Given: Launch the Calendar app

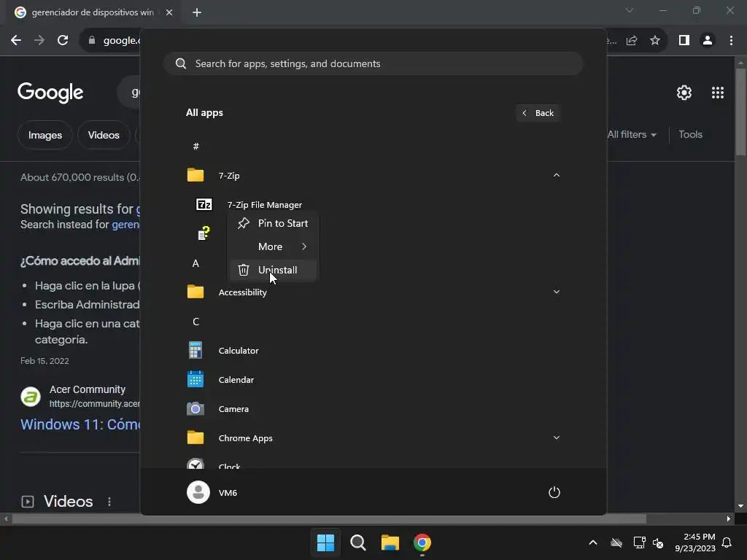Looking at the screenshot, I should [x=373, y=379].
